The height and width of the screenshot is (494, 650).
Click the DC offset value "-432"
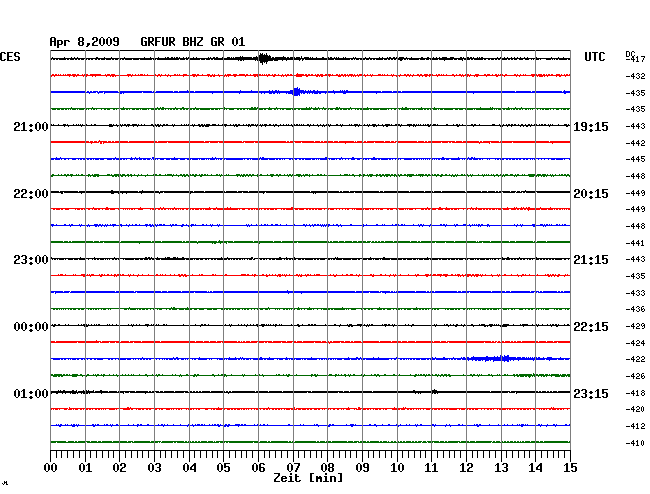click(x=635, y=76)
